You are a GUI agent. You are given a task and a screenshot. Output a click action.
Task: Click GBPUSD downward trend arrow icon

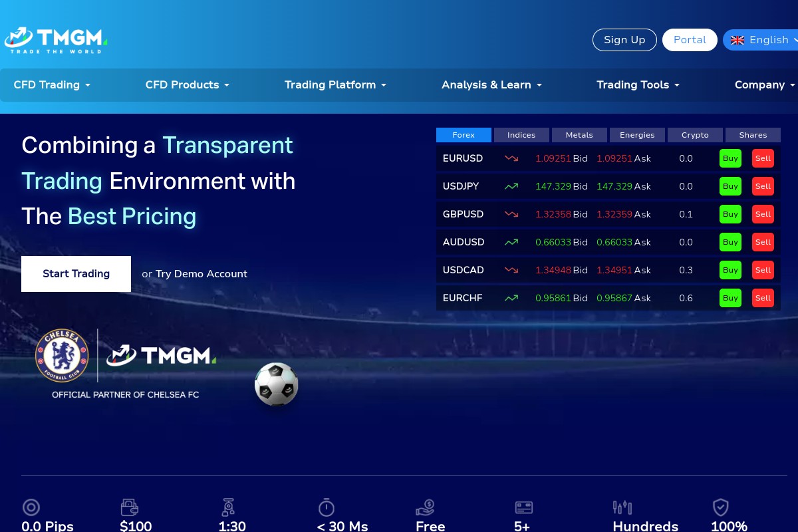click(511, 214)
